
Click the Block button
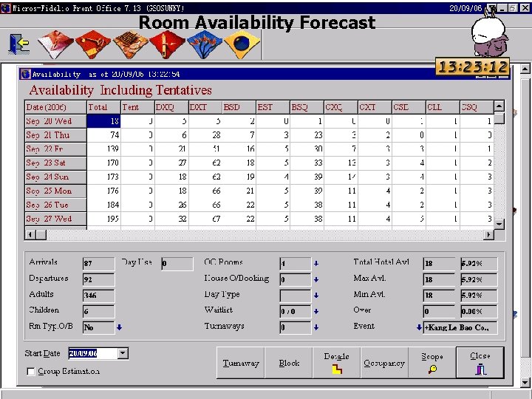(289, 363)
